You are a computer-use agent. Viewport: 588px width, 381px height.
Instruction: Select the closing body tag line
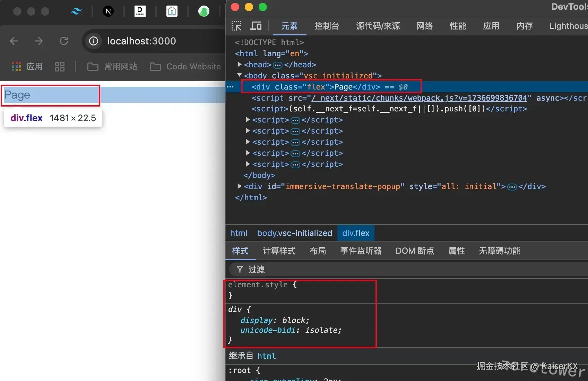[x=259, y=176]
